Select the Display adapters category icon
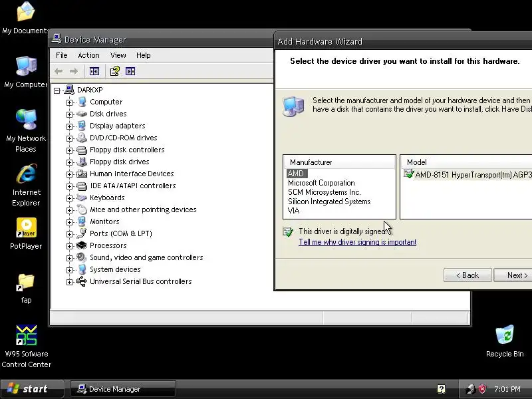Image resolution: width=532 pixels, height=399 pixels. coord(81,126)
